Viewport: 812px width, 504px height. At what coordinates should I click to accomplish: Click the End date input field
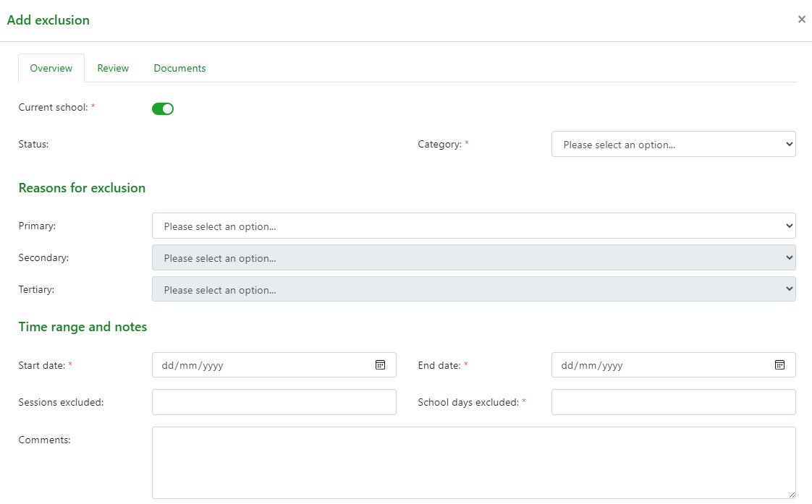(673, 365)
